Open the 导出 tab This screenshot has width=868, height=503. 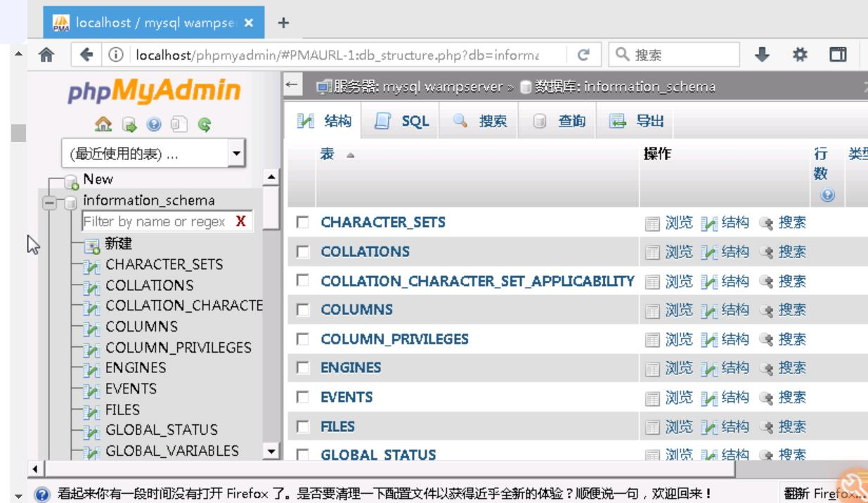click(635, 122)
